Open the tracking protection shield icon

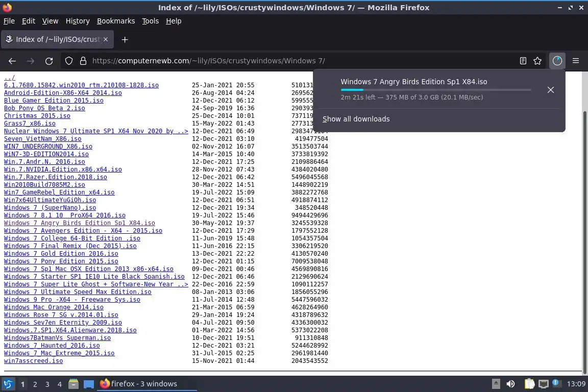(x=68, y=61)
